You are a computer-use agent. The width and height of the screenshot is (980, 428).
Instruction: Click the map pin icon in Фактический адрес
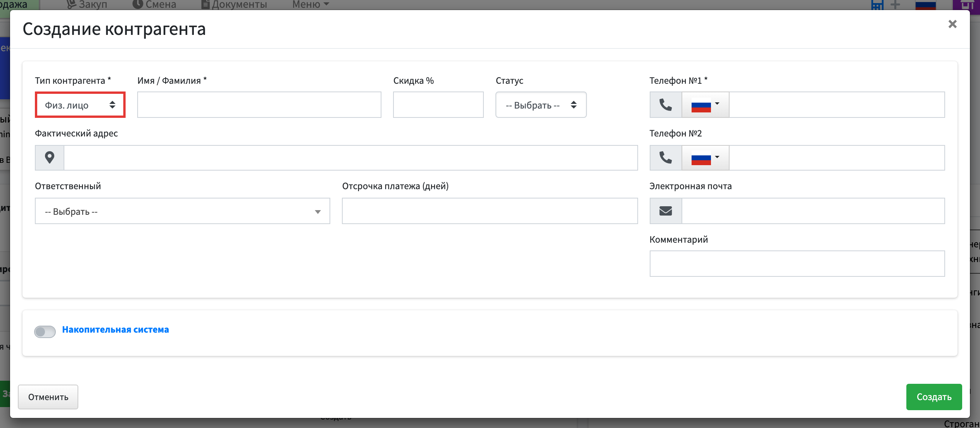[x=50, y=157]
